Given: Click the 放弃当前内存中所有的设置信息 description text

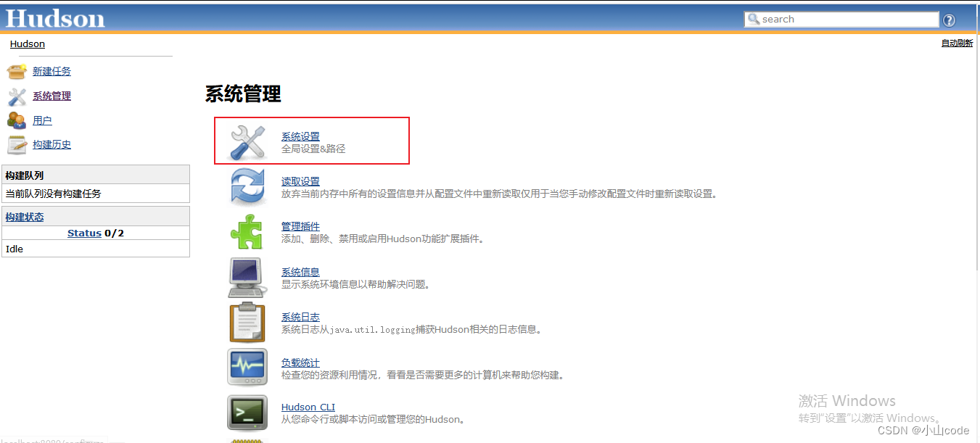Looking at the screenshot, I should [x=500, y=194].
